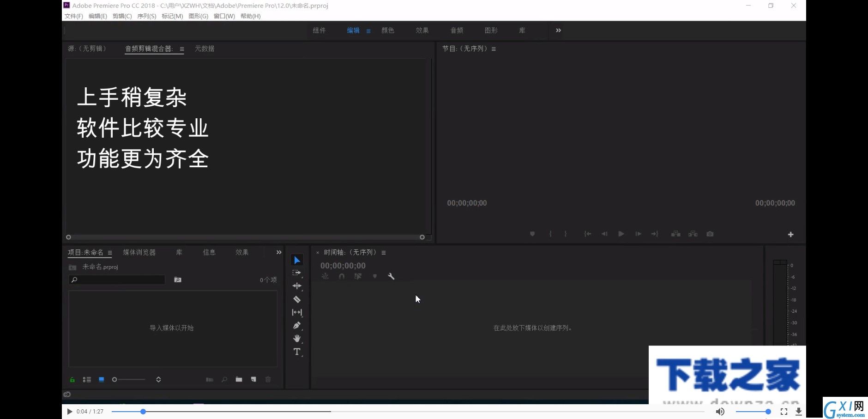Click folder icon beside 未命名.prproj
This screenshot has width=868, height=419.
point(72,267)
